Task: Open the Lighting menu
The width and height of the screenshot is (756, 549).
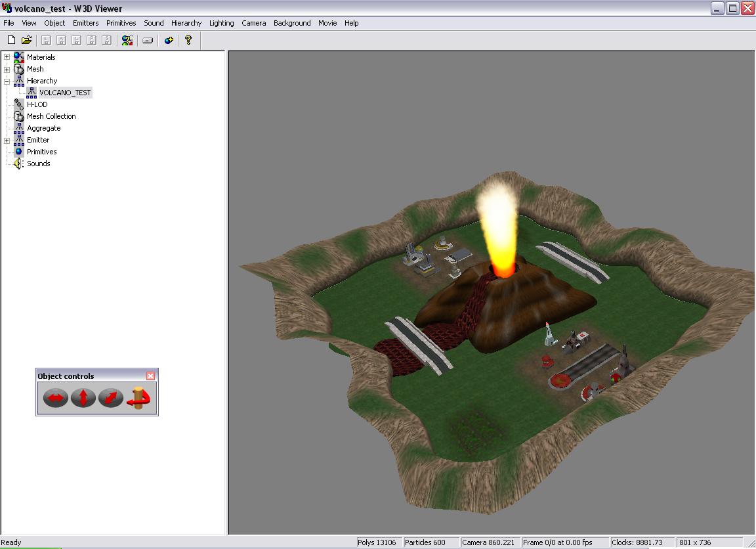Action: pos(221,23)
